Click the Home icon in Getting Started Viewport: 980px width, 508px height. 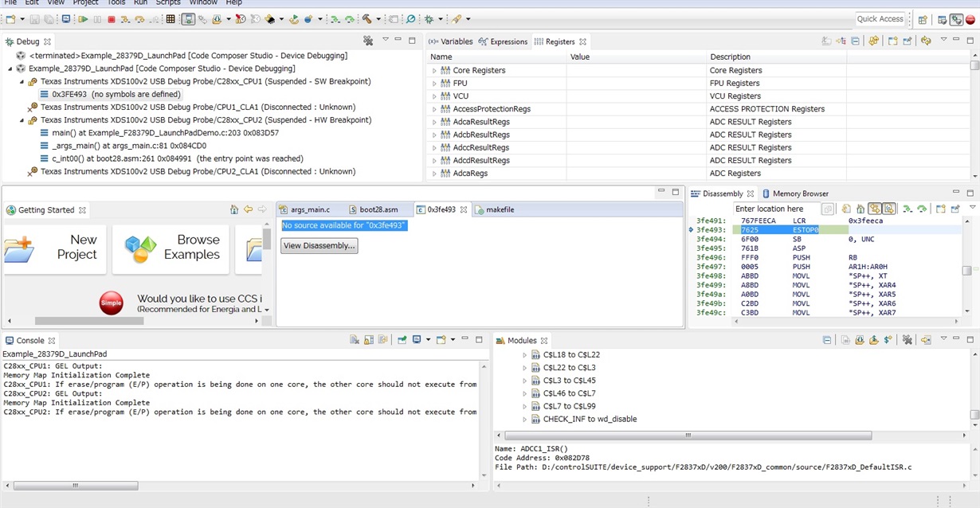[233, 210]
